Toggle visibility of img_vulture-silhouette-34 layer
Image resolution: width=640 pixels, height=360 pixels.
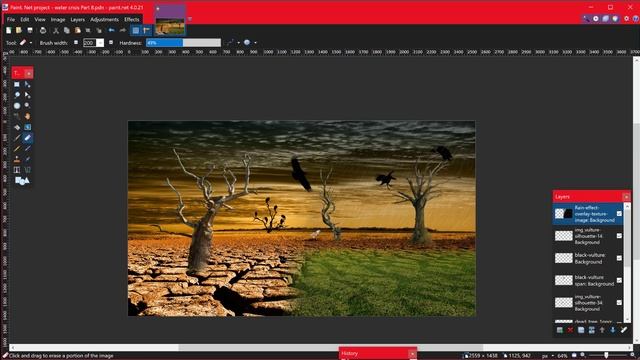pos(619,302)
